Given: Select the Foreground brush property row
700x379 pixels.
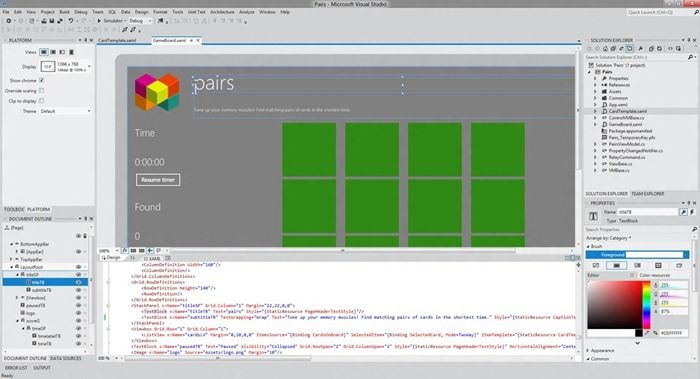Looking at the screenshot, I should pos(637,254).
